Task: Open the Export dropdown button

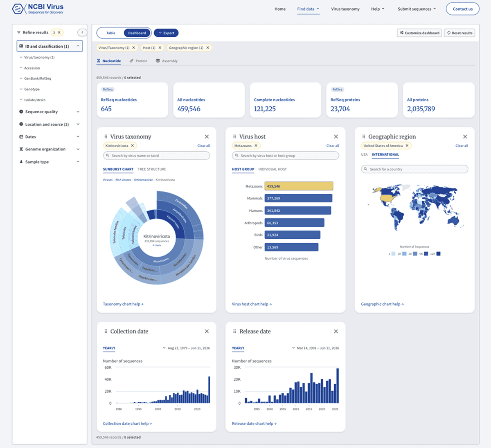Action: click(166, 33)
